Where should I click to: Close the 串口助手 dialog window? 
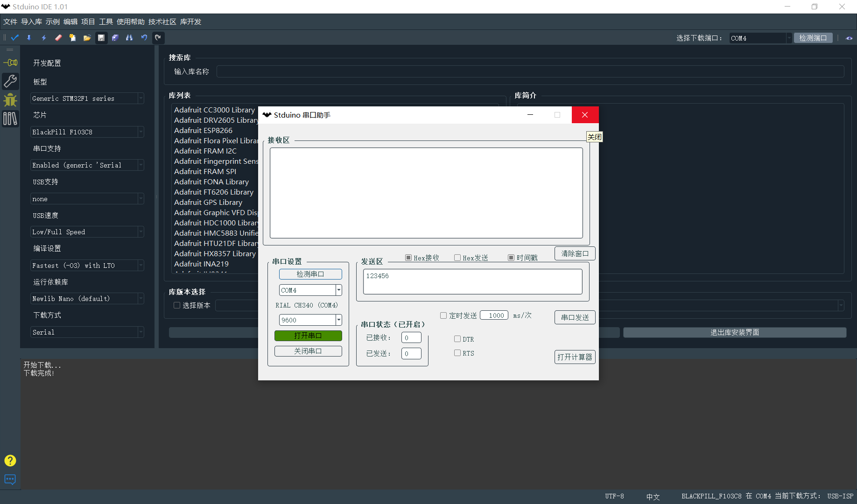(x=585, y=115)
